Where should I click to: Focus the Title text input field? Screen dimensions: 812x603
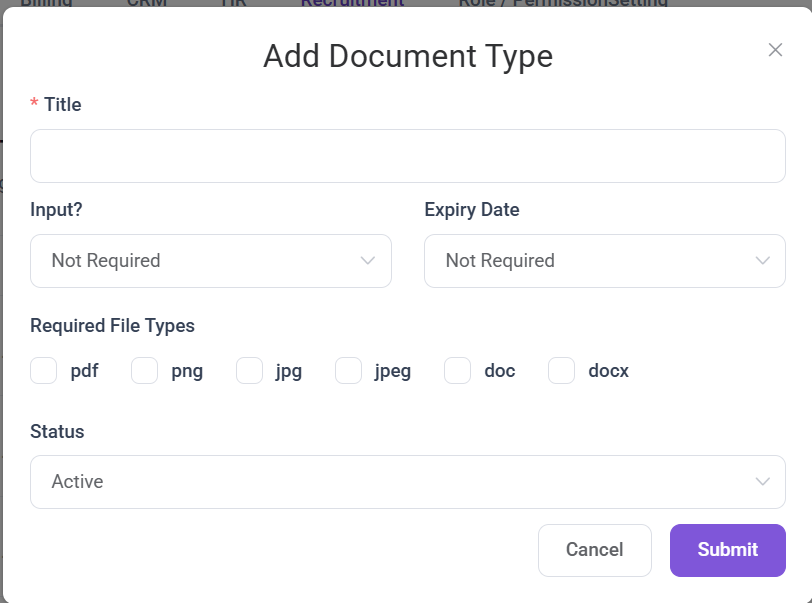coord(407,156)
